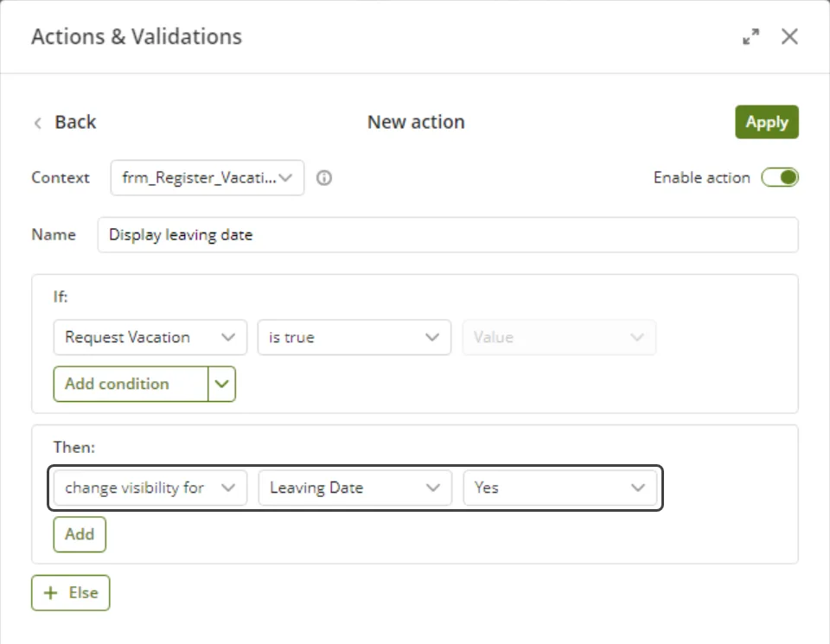The width and height of the screenshot is (830, 644).
Task: Open the disabled Value dropdown
Action: tap(559, 337)
